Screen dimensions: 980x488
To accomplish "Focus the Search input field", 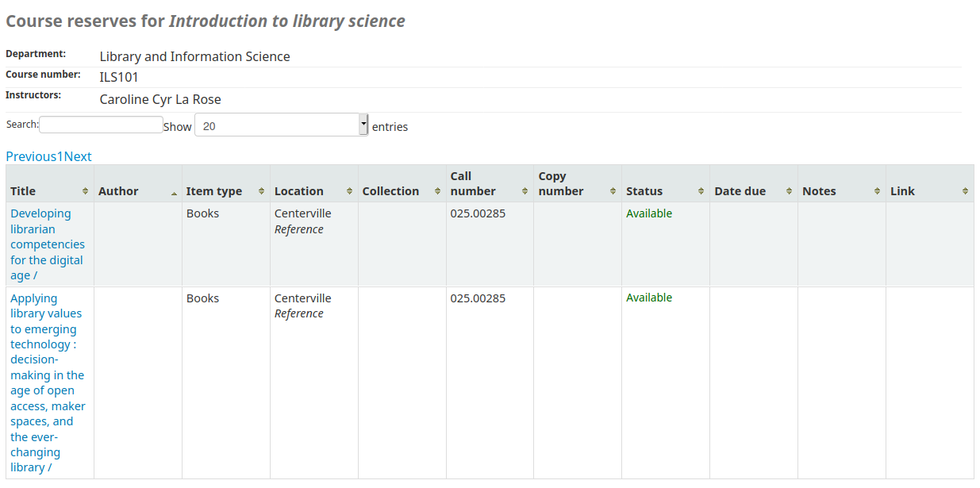I will [102, 125].
